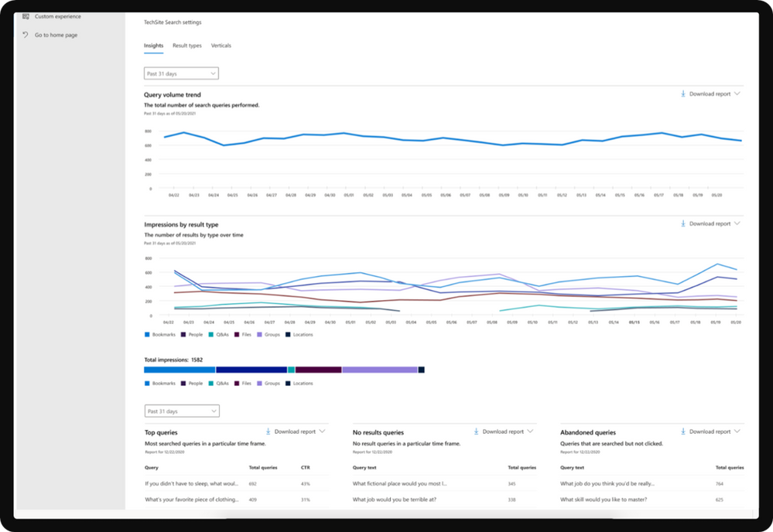
Task: Select query 'What skill would you like to master?'
Action: (x=604, y=500)
